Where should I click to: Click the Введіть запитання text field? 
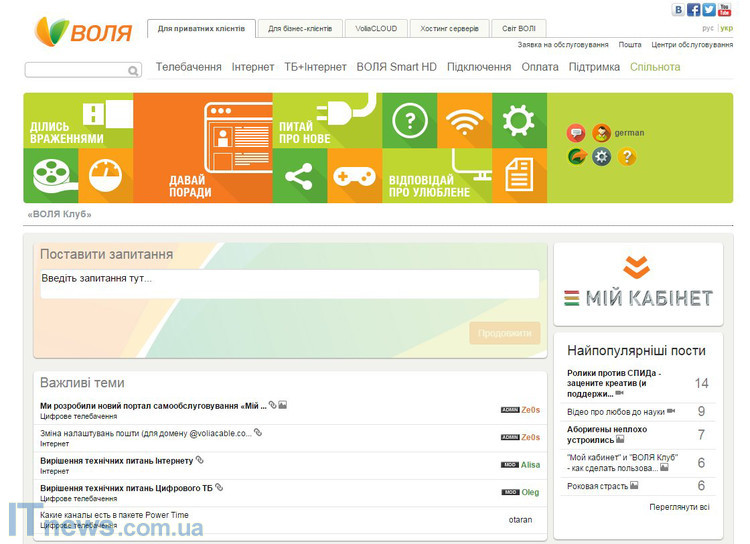(x=289, y=284)
